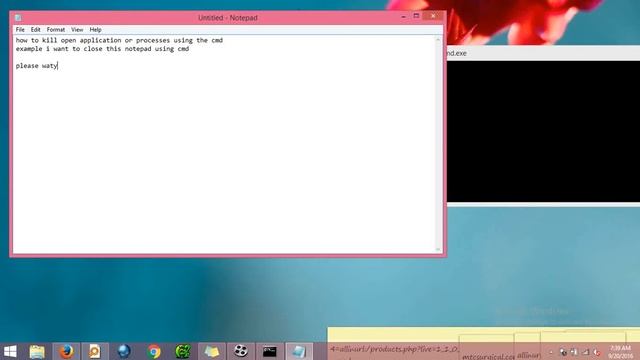Open the View menu in Notepad
The image size is (640, 360).
point(77,30)
